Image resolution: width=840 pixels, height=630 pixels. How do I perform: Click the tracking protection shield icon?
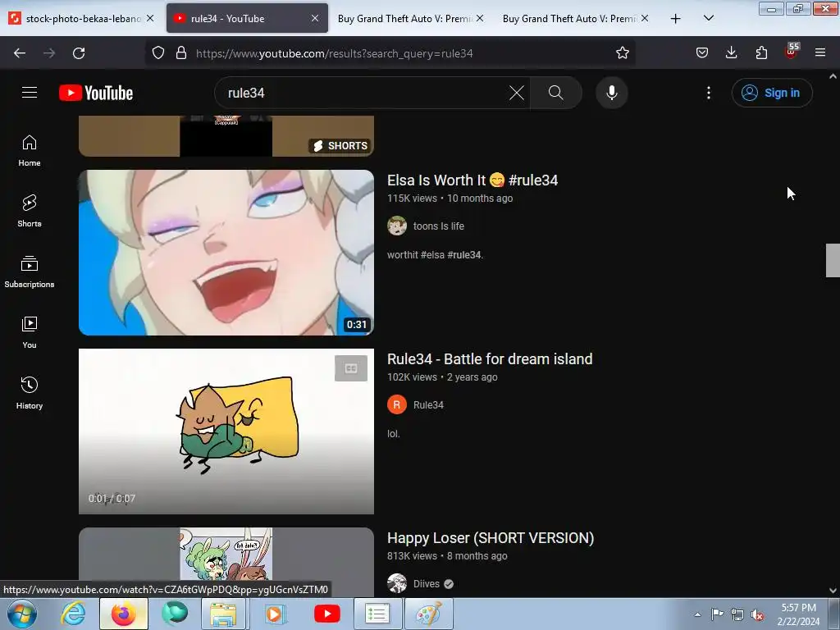158,53
